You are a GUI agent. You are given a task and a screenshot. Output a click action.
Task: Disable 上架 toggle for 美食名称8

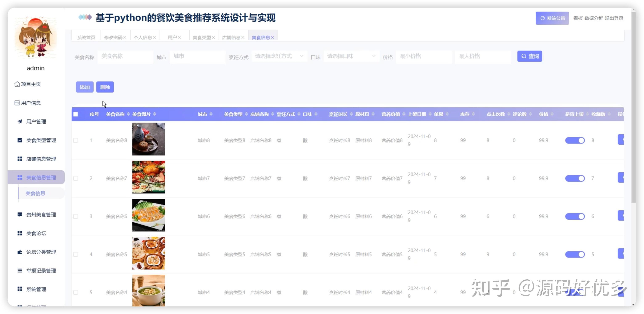575,140
